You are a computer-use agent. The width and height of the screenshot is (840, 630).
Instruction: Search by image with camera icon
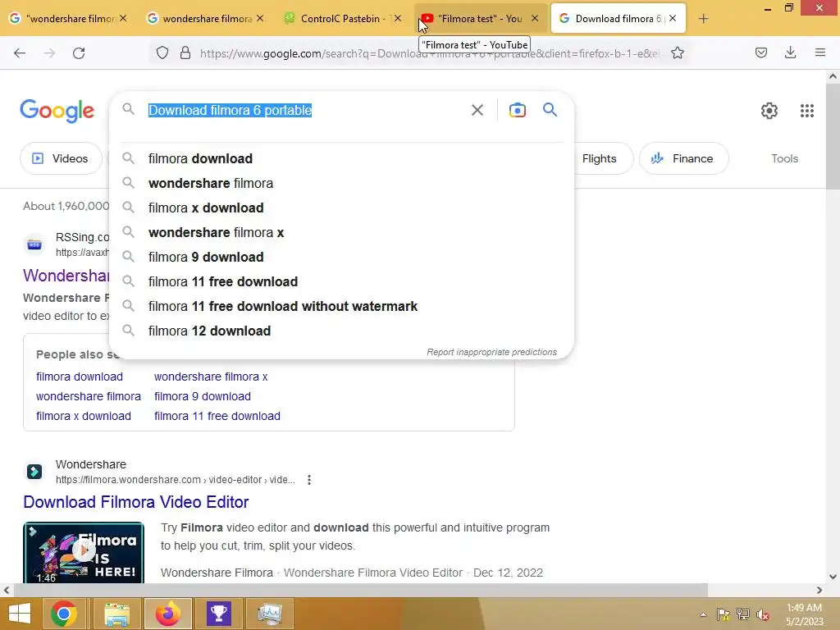[517, 110]
